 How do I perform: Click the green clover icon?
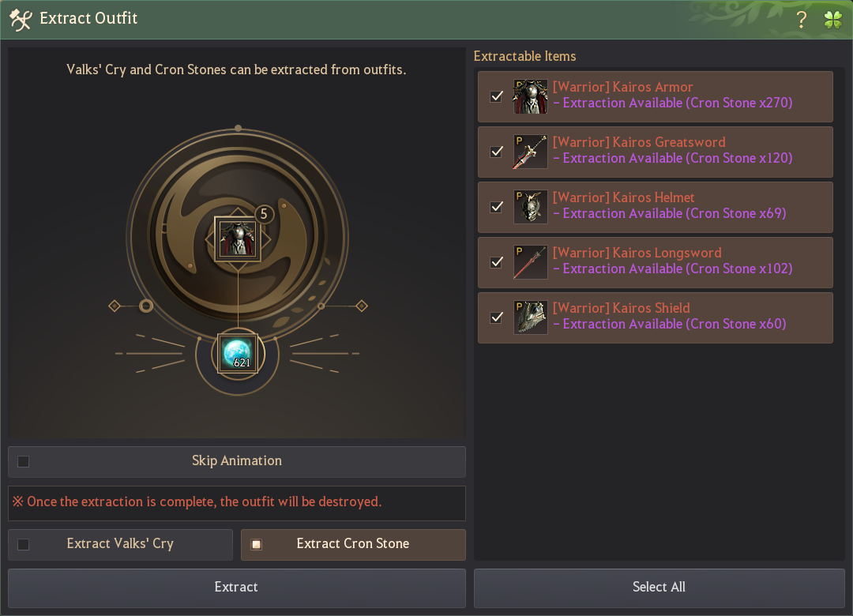click(x=833, y=20)
